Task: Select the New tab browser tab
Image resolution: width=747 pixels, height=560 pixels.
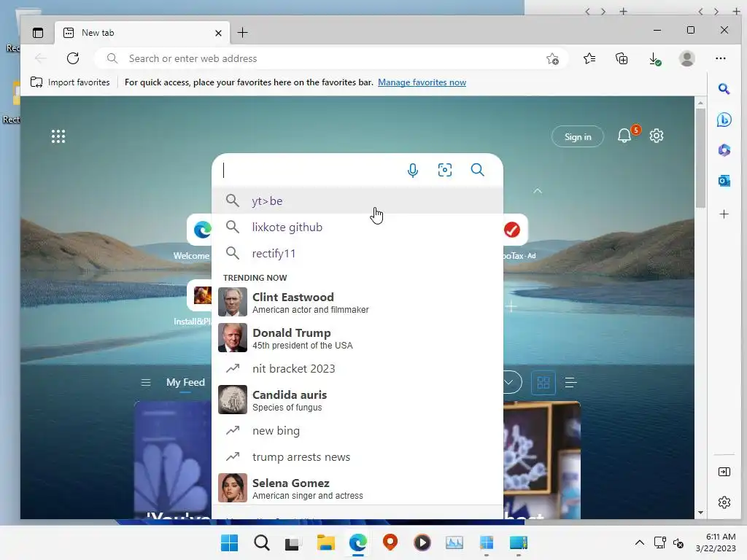Action: pyautogui.click(x=142, y=33)
